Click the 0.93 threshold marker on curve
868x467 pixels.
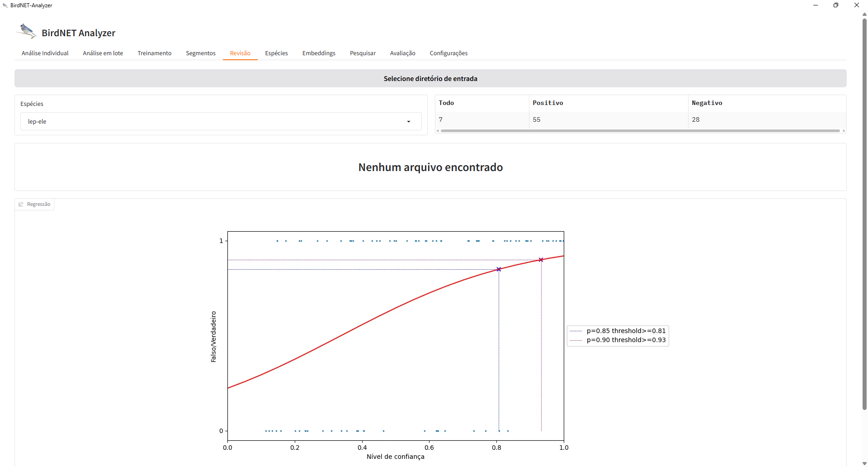click(x=541, y=260)
